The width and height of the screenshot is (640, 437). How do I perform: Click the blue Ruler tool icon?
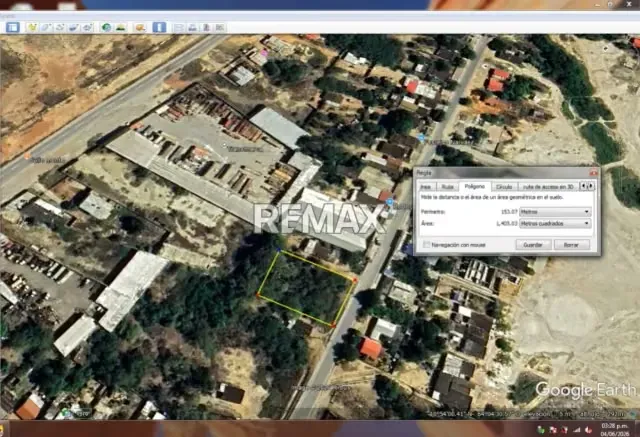point(159,27)
